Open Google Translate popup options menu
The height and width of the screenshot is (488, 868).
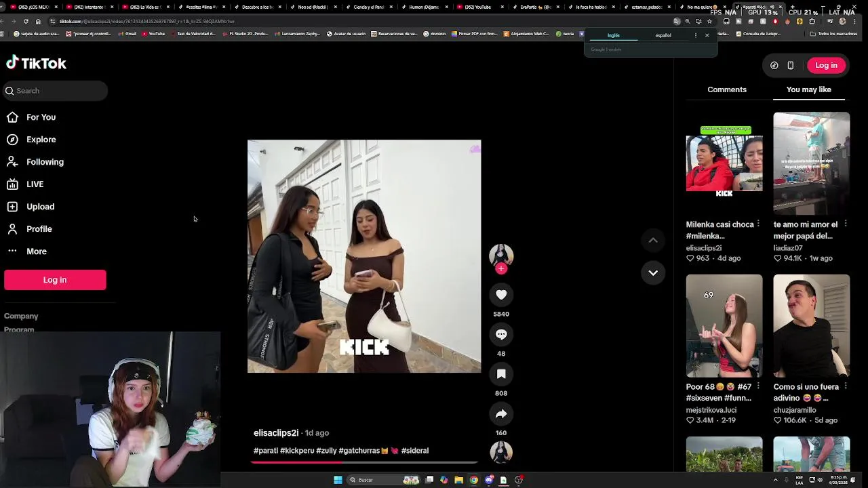pos(695,35)
